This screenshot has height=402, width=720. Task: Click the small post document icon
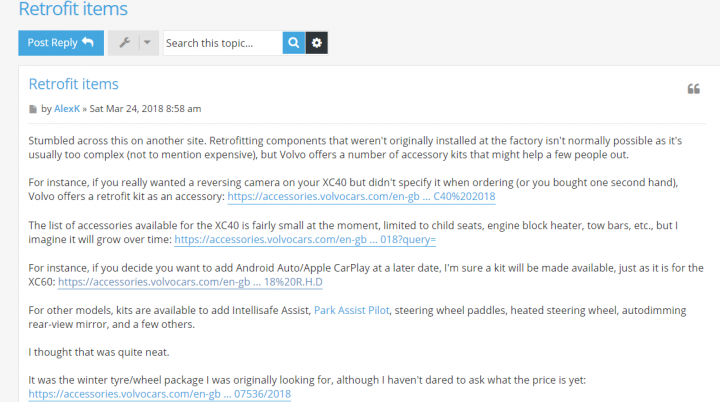click(33, 109)
